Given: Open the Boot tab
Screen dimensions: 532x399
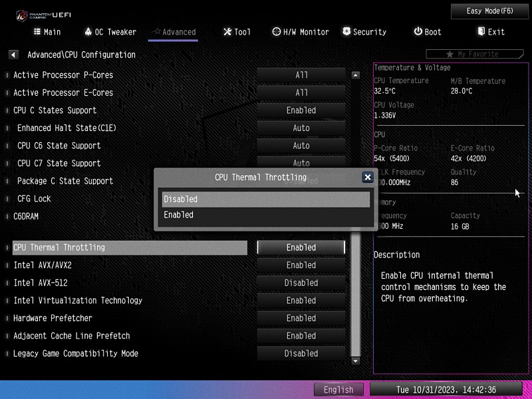Looking at the screenshot, I should 427,32.
